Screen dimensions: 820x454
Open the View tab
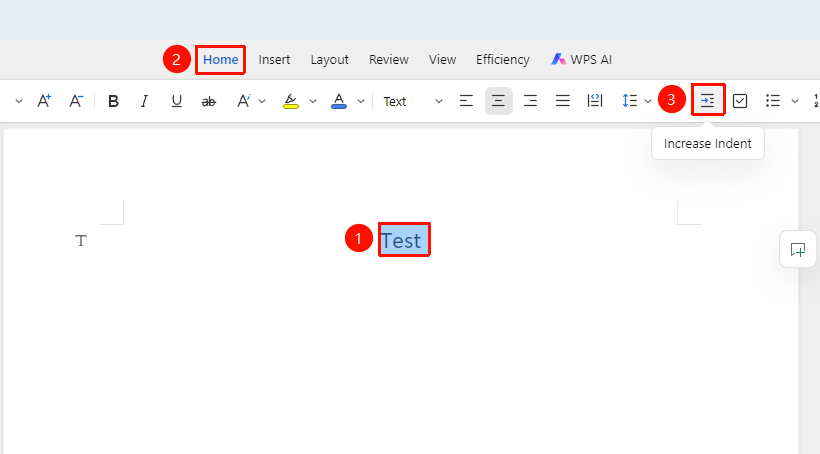click(442, 60)
